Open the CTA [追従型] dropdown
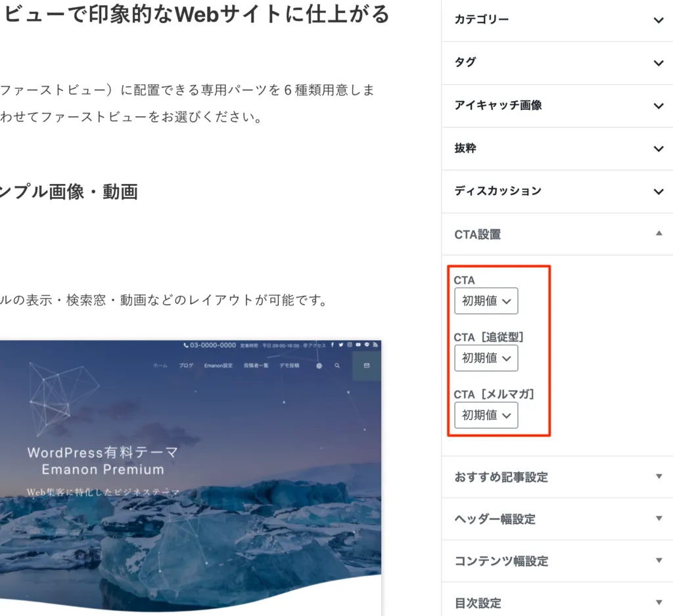This screenshot has width=673, height=616. 486,358
